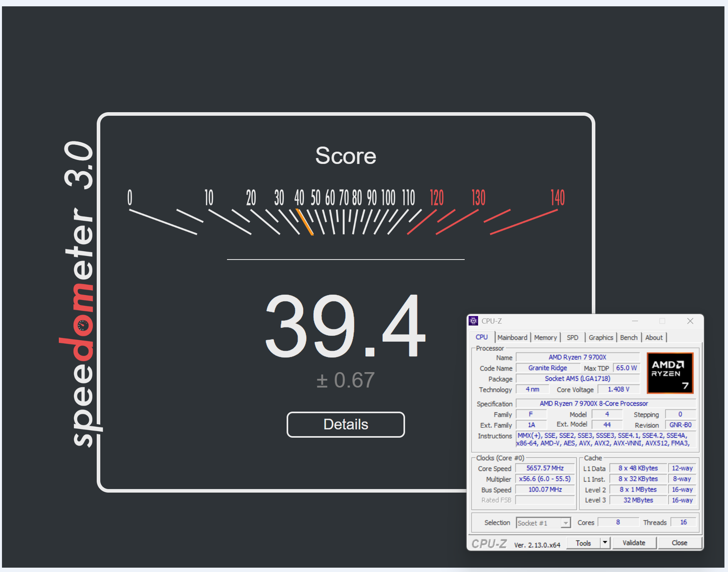Open the Graphics tab
The height and width of the screenshot is (572, 728).
tap(601, 337)
